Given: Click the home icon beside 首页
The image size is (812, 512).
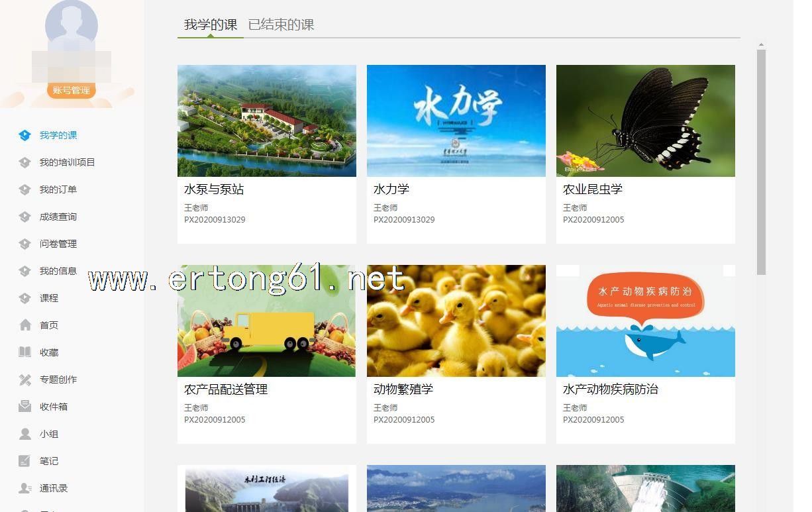Looking at the screenshot, I should 25,325.
